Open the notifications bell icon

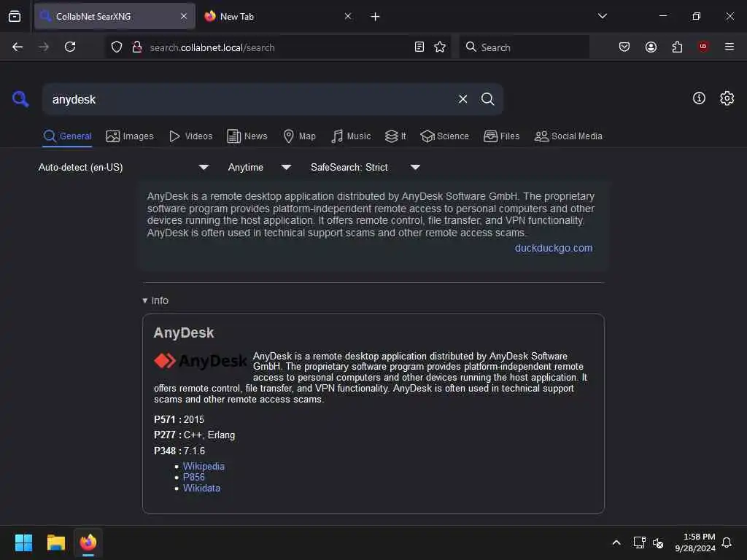pos(727,542)
